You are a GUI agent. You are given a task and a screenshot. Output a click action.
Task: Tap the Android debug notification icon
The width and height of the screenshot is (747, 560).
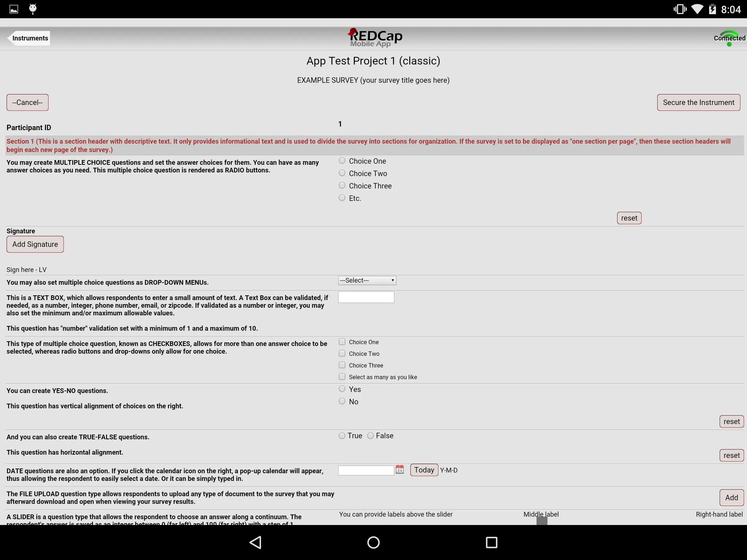[33, 9]
